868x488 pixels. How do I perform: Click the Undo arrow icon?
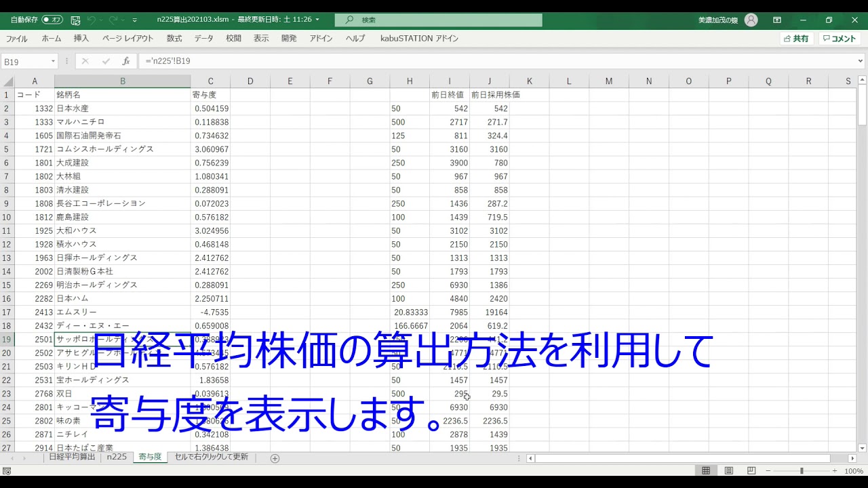(92, 20)
